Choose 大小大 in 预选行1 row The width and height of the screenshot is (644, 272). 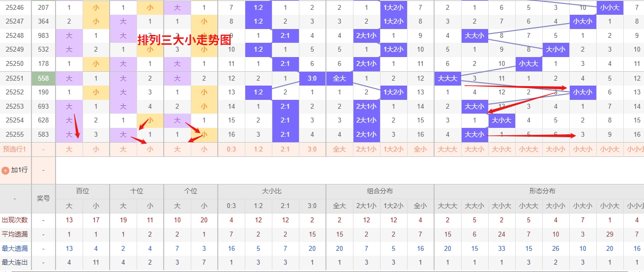click(501, 149)
